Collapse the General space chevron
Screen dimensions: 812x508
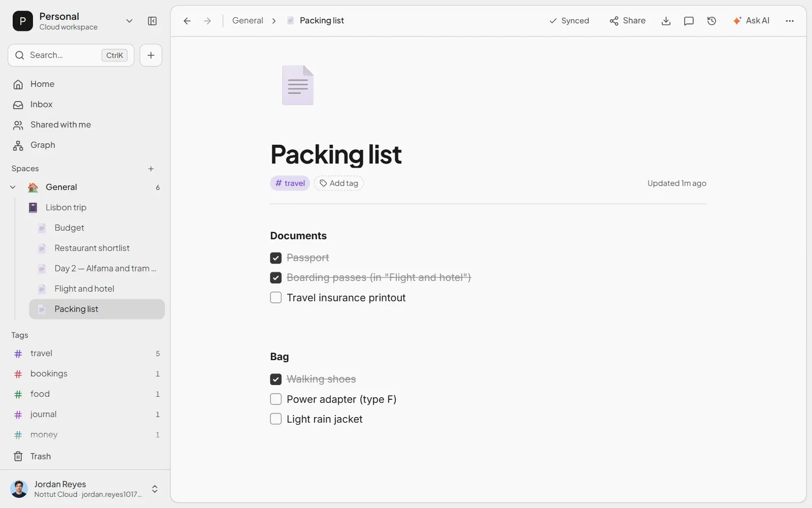[13, 187]
